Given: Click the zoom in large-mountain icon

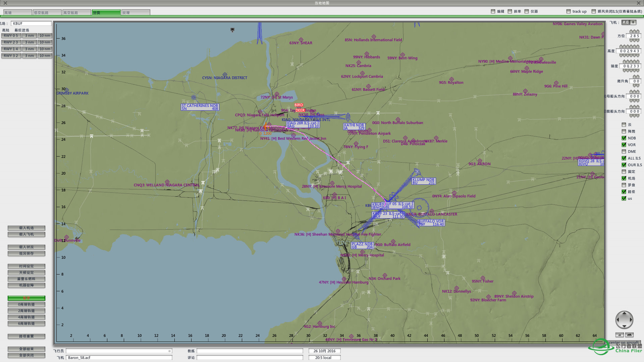Looking at the screenshot, I should coord(630,335).
